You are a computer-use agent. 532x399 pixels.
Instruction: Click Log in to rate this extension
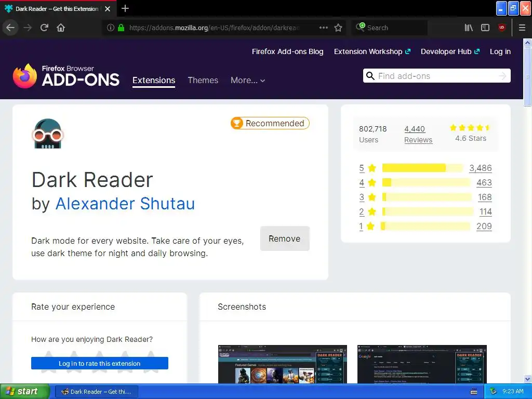(99, 363)
